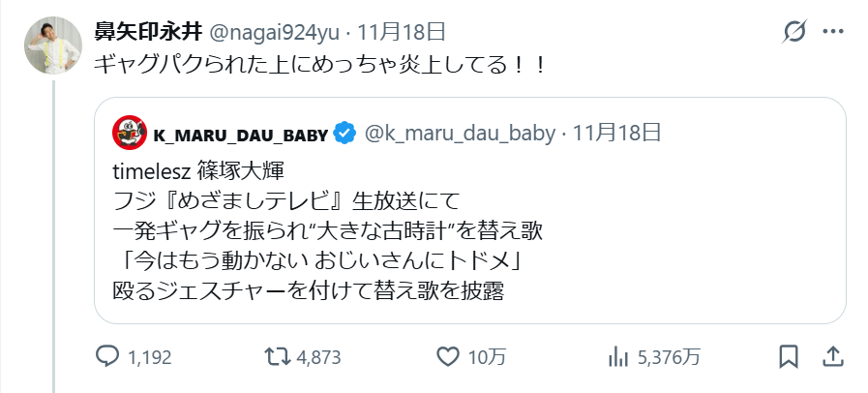Click the Grok slashed-circle icon
The height and width of the screenshot is (393, 868).
point(794,32)
